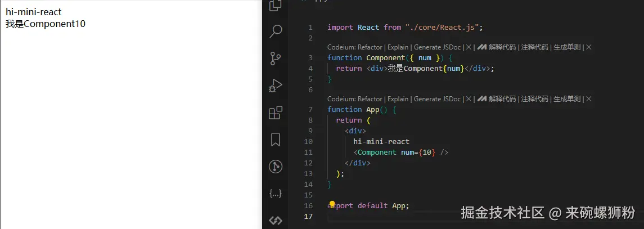This screenshot has width=644, height=229.
Task: Click the {num} expression on line 4
Action: tap(453, 69)
